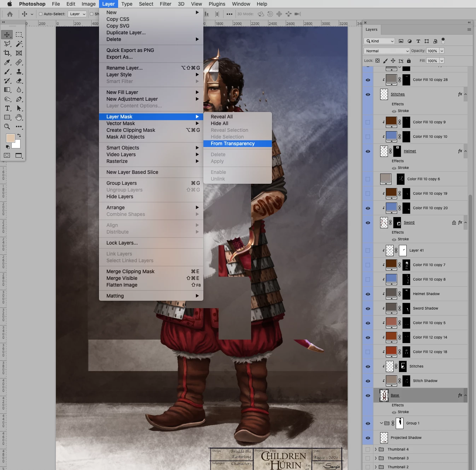Select the Brush tool
Image resolution: width=476 pixels, height=470 pixels.
7,71
